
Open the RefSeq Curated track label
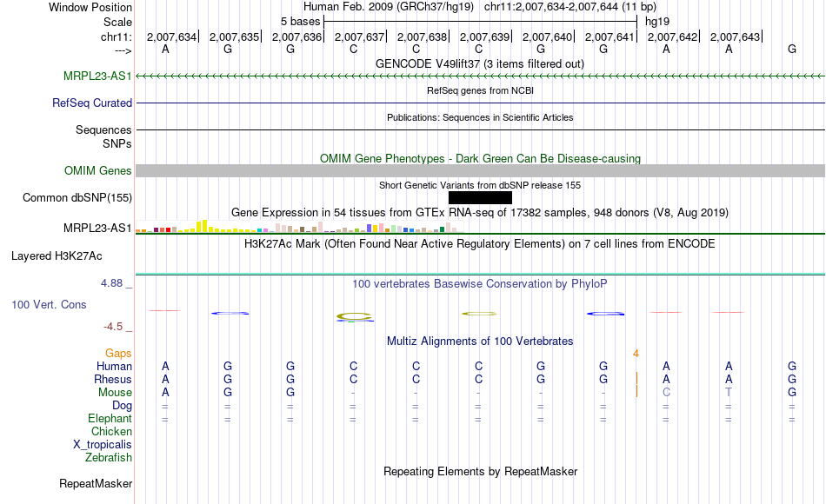pos(92,103)
